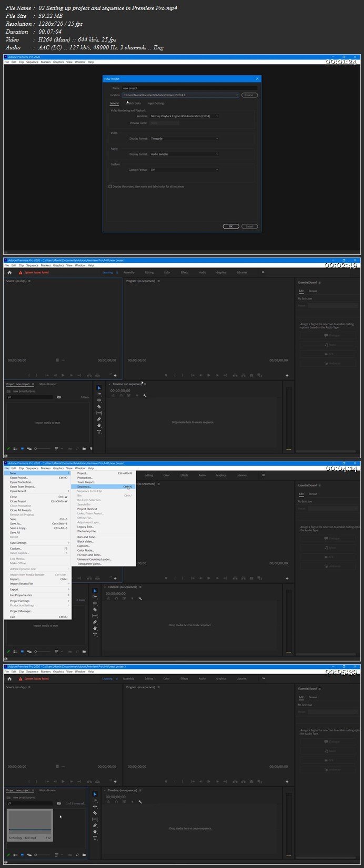Open the project Location path dropdown
The width and height of the screenshot is (364, 868).
[x=180, y=95]
